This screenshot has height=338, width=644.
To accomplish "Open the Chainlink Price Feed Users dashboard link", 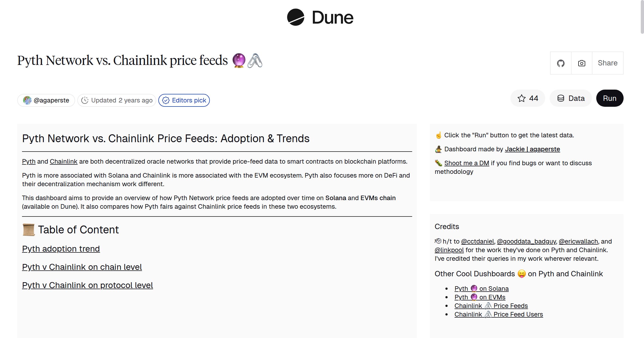I will tap(499, 314).
